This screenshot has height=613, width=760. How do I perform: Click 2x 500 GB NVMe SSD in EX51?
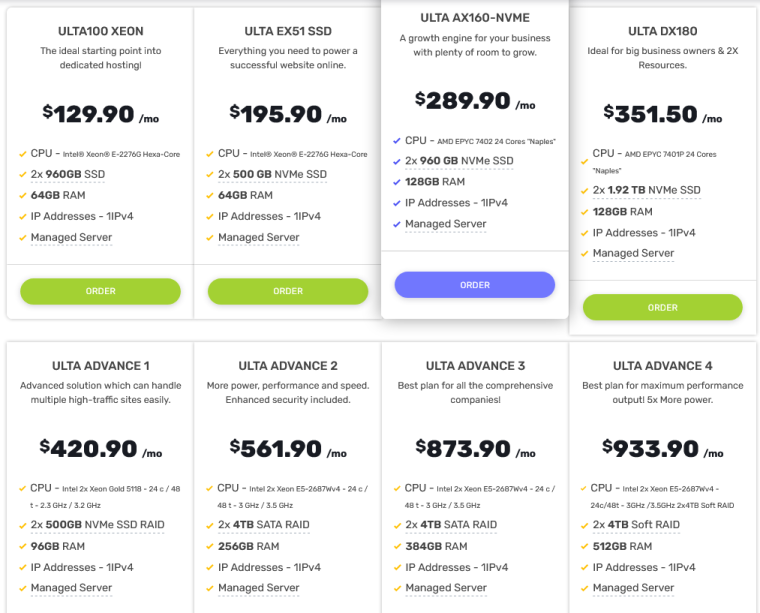point(272,174)
